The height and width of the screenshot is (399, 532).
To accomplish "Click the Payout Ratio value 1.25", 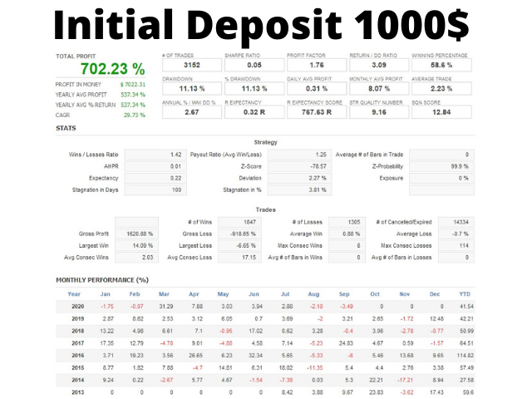I will tap(299, 155).
